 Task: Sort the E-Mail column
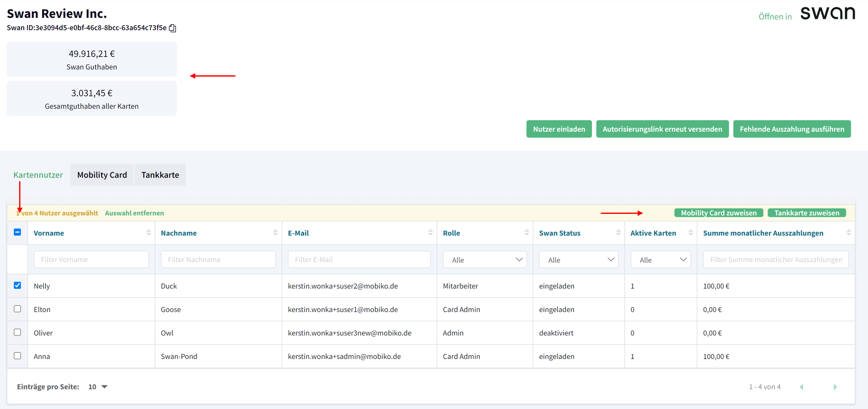click(x=430, y=233)
